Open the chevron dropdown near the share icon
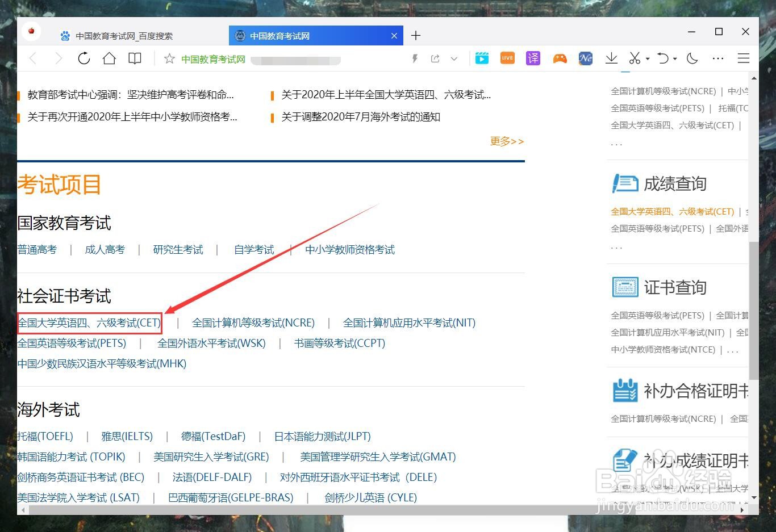776x532 pixels. (454, 58)
